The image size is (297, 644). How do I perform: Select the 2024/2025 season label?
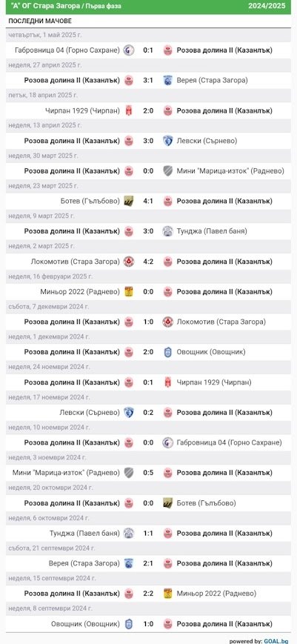click(267, 6)
